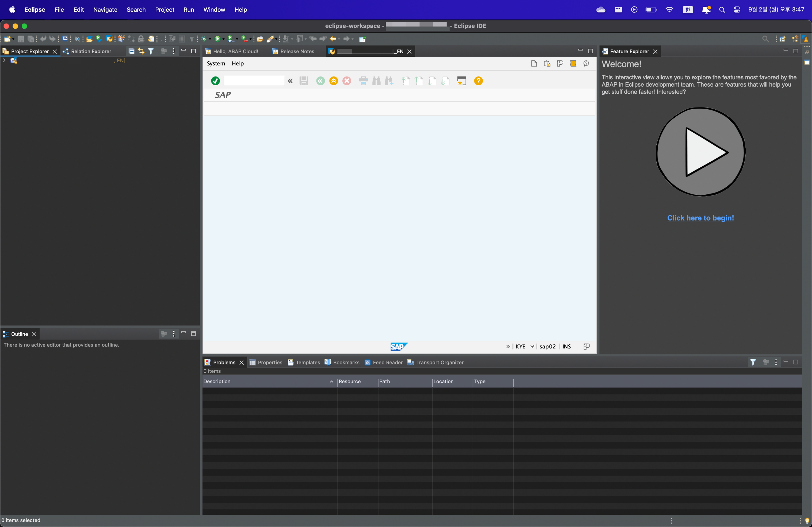Open the KYE system dropdown in status bar
The height and width of the screenshot is (527, 812).
click(532, 347)
